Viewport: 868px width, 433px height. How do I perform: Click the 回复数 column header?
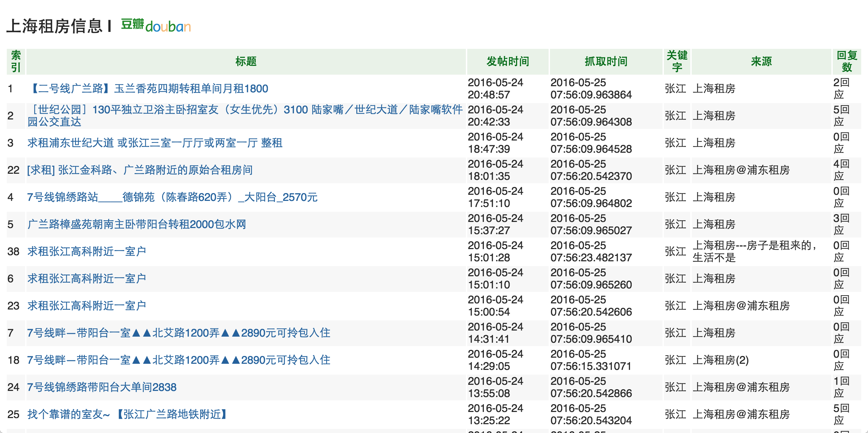click(x=847, y=61)
